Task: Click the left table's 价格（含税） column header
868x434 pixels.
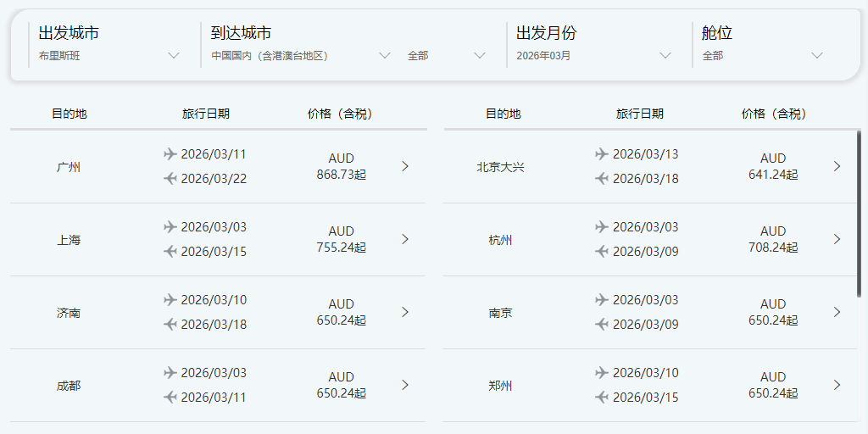Action: coord(340,114)
